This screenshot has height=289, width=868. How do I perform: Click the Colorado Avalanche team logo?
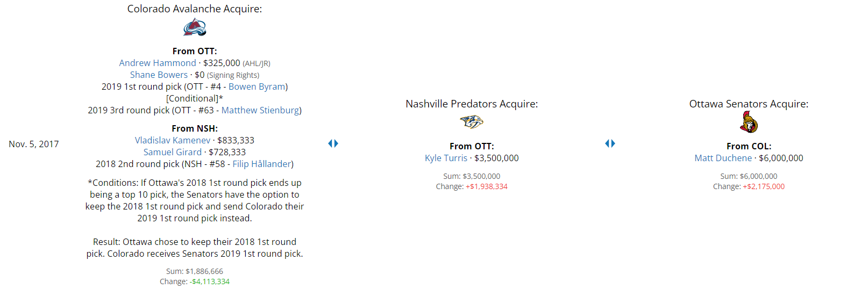click(195, 27)
